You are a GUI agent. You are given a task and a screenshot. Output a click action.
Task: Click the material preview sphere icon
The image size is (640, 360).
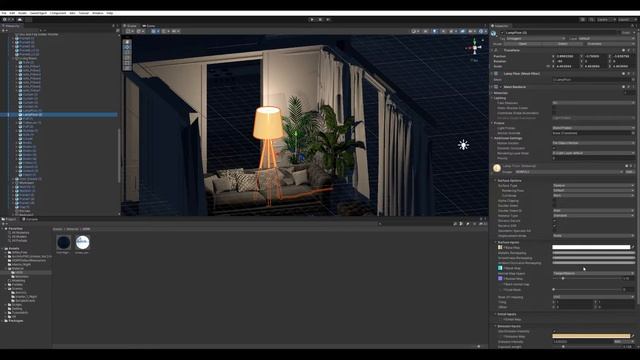click(x=497, y=168)
